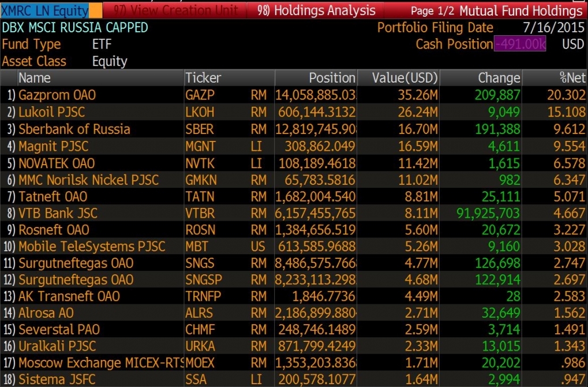Open the Severstal PAO holding
Screen dimensions: 588x387
coord(59,329)
